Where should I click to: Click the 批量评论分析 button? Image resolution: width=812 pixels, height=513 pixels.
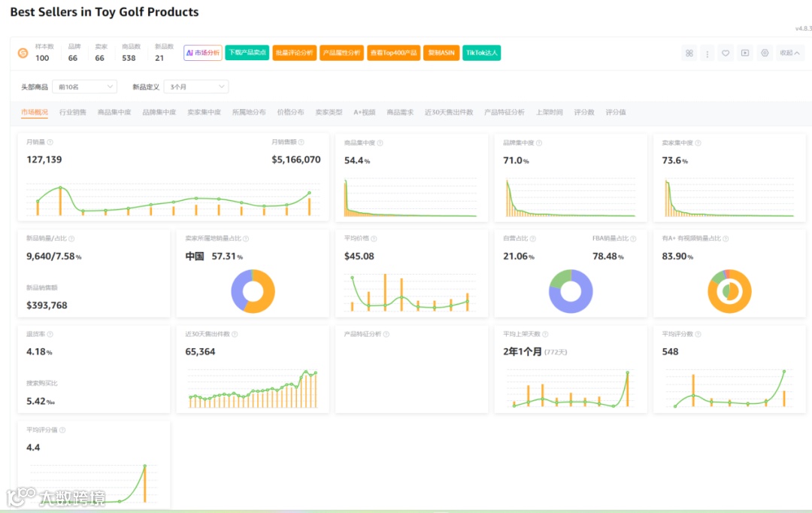tap(295, 53)
